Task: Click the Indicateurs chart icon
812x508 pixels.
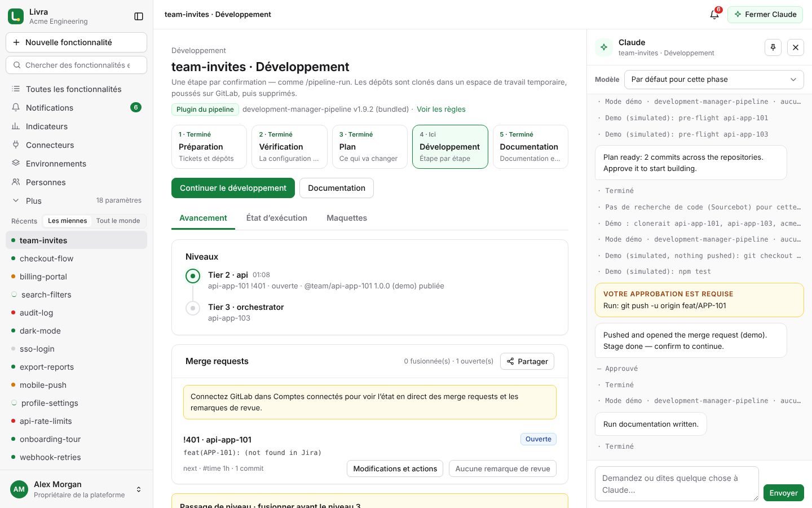Action: pyautogui.click(x=16, y=126)
